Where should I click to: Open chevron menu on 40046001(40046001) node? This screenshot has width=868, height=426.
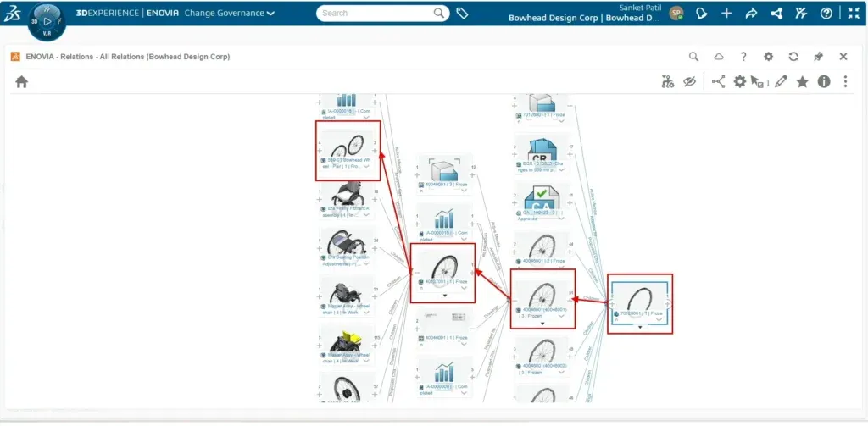pos(562,315)
